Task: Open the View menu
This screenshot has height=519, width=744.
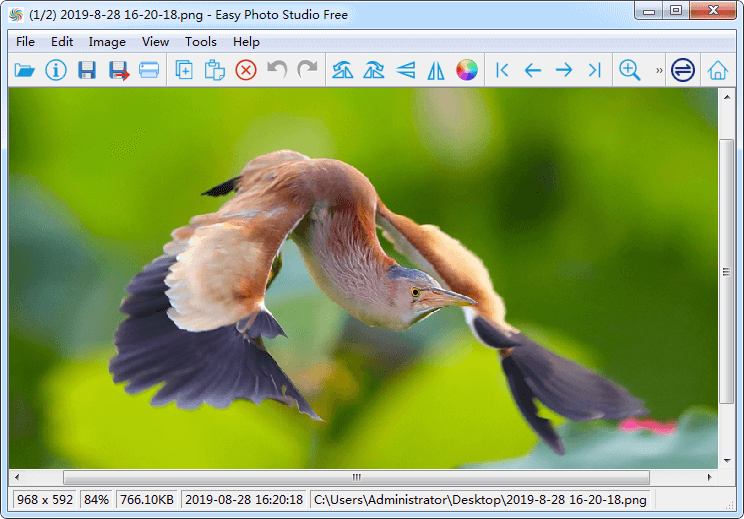Action: [155, 42]
